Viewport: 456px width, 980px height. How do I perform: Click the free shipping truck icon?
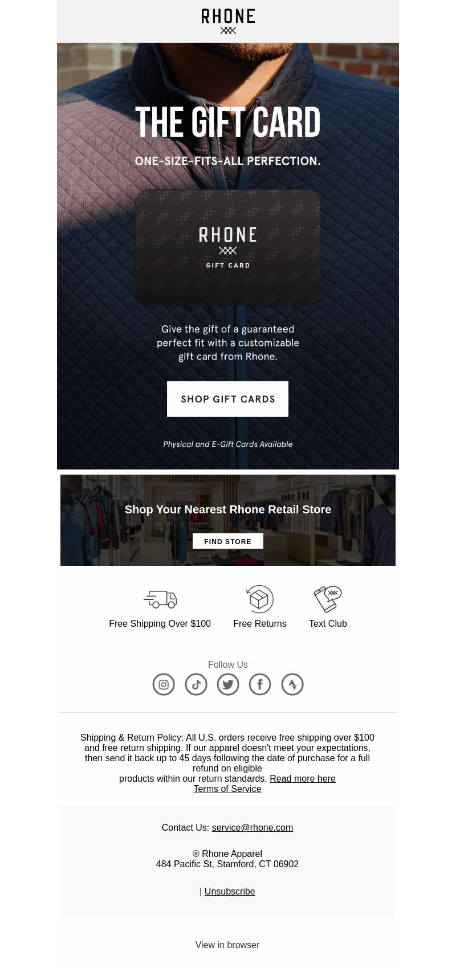click(x=160, y=599)
